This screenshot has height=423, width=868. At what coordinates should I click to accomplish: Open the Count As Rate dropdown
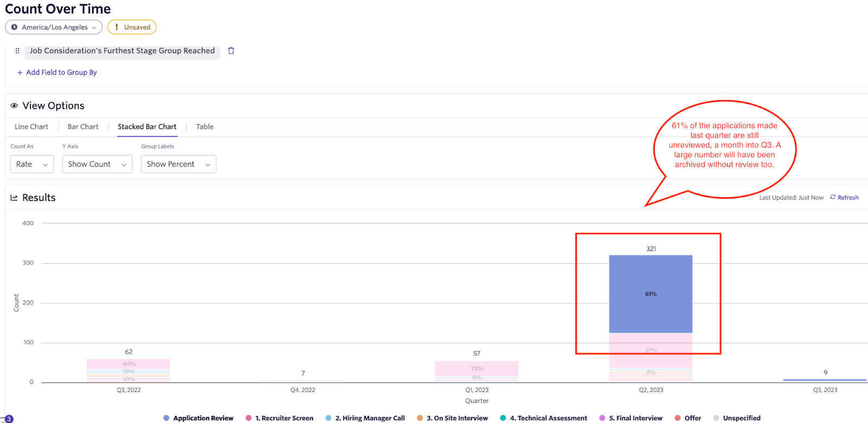click(x=32, y=164)
